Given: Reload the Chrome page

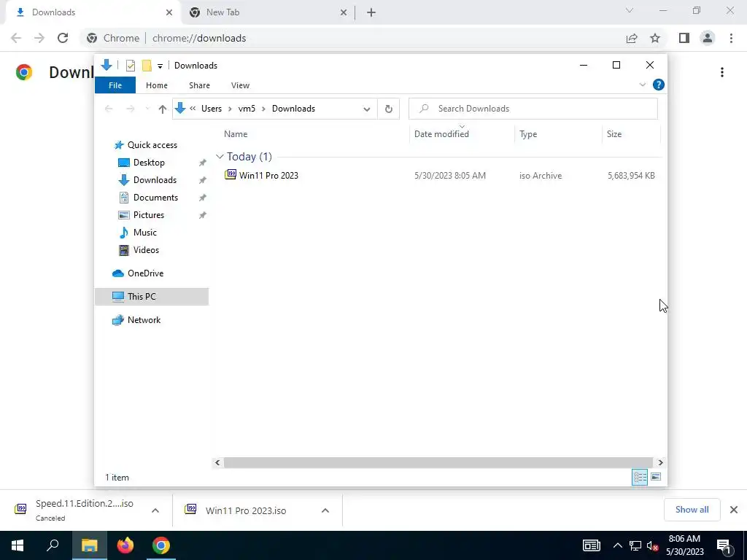Looking at the screenshot, I should (63, 38).
